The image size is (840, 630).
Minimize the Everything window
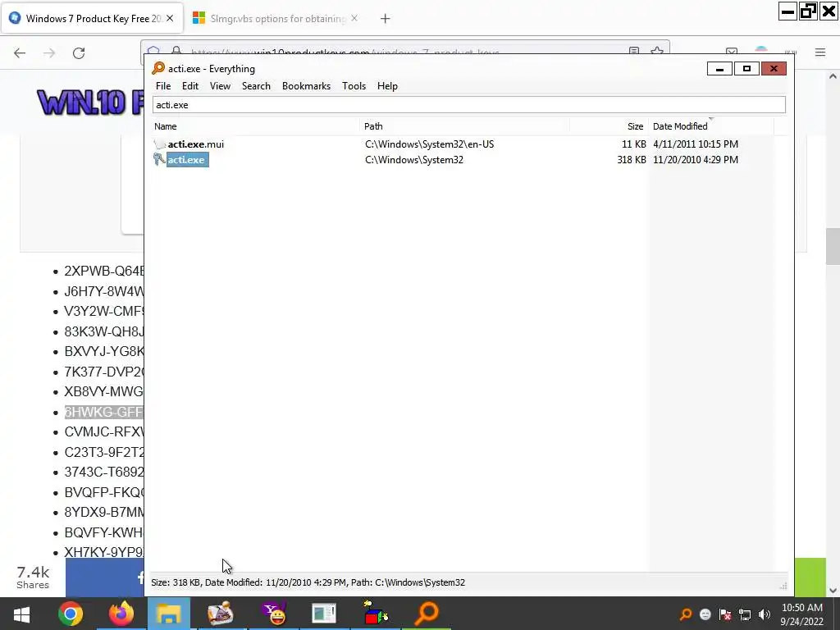[x=719, y=69]
